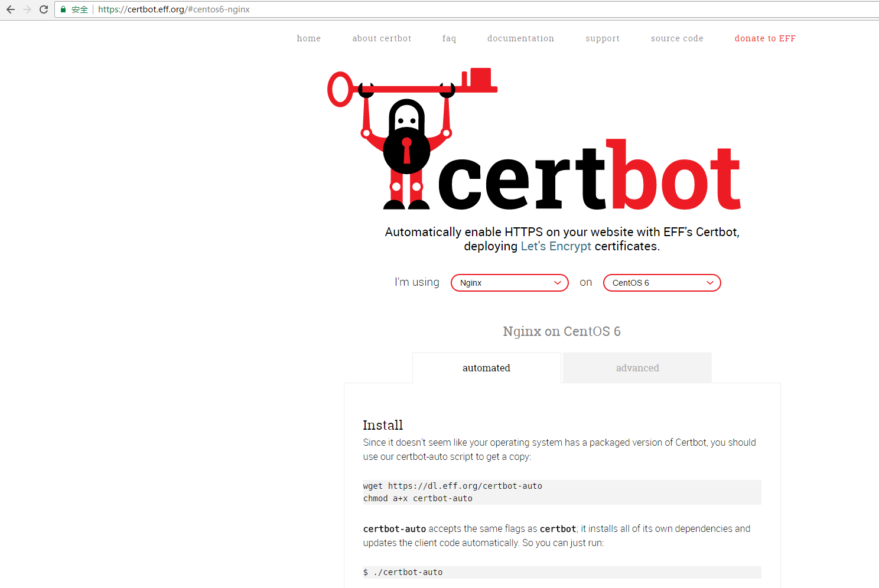Go forward using the browser forward arrow
Image resolution: width=879 pixels, height=588 pixels.
click(27, 9)
